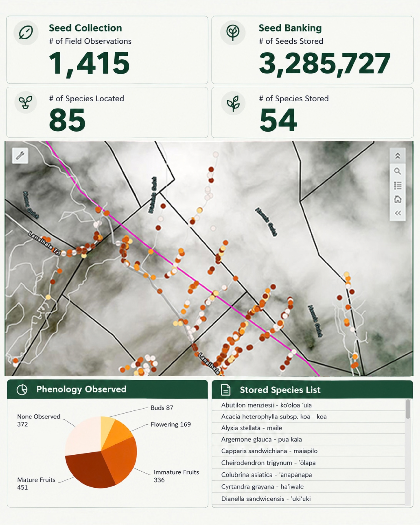Select Cyrtandra grayana - haʻiwale row
Viewport: 420px width, 525px height.
(x=308, y=486)
